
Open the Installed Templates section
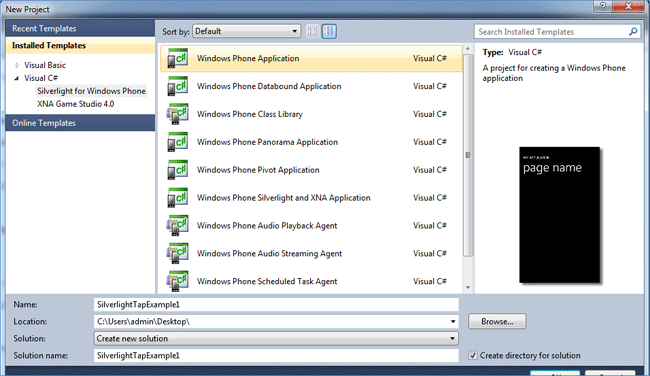click(80, 46)
